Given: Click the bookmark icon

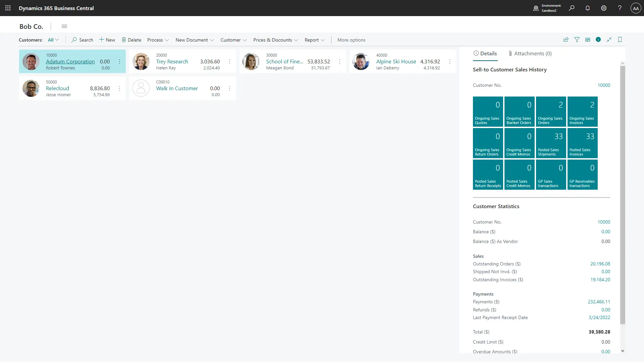Looking at the screenshot, I should (x=620, y=40).
